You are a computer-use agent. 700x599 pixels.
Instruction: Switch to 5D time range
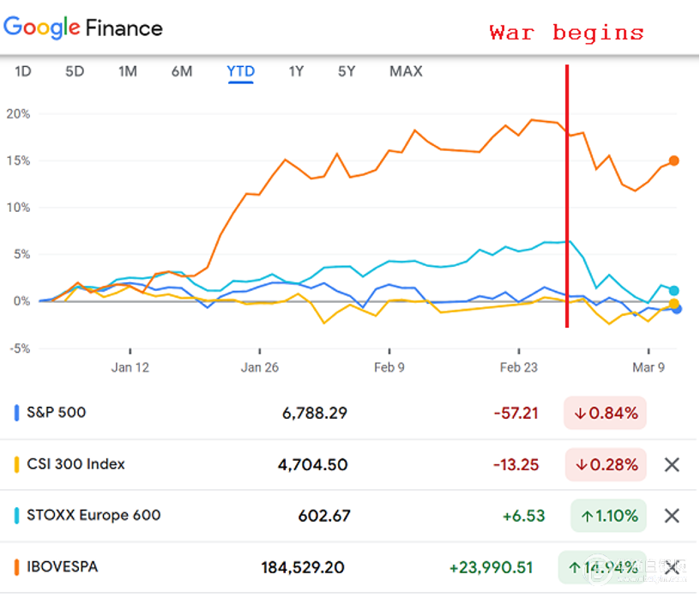(x=75, y=71)
